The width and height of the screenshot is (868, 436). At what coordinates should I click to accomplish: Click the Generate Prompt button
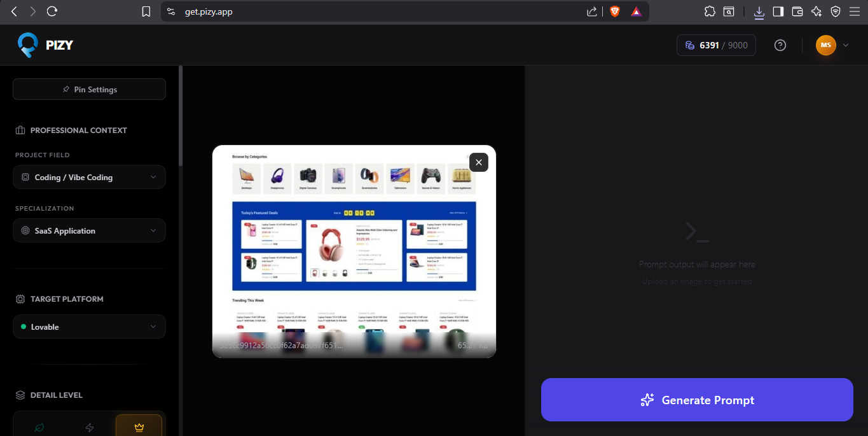click(697, 400)
